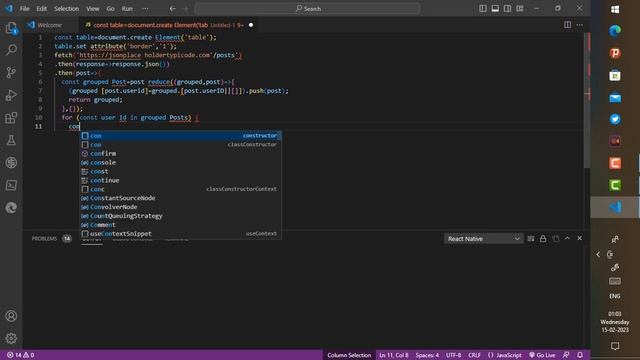Choose 'useContextSnippet' suggestion
The image size is (640, 360).
pos(180,234)
